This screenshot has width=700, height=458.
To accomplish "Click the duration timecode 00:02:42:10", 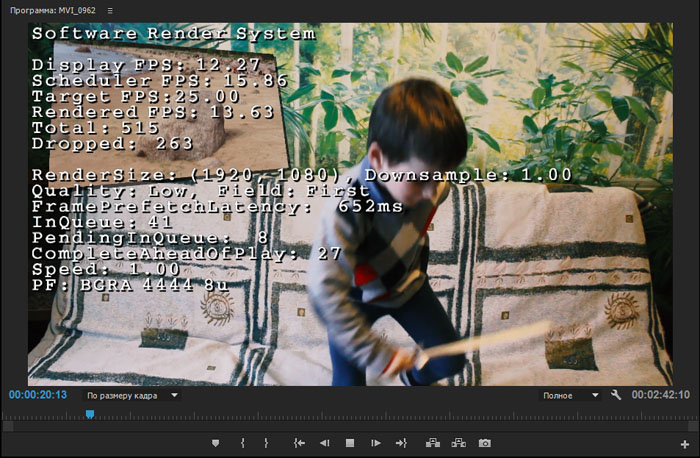I will (x=660, y=395).
